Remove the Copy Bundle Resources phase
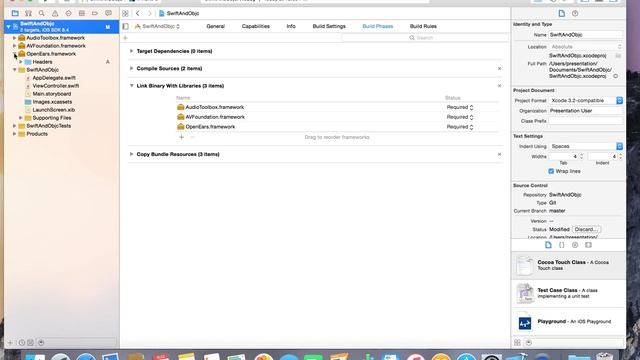The width and height of the screenshot is (640, 360). coord(499,154)
